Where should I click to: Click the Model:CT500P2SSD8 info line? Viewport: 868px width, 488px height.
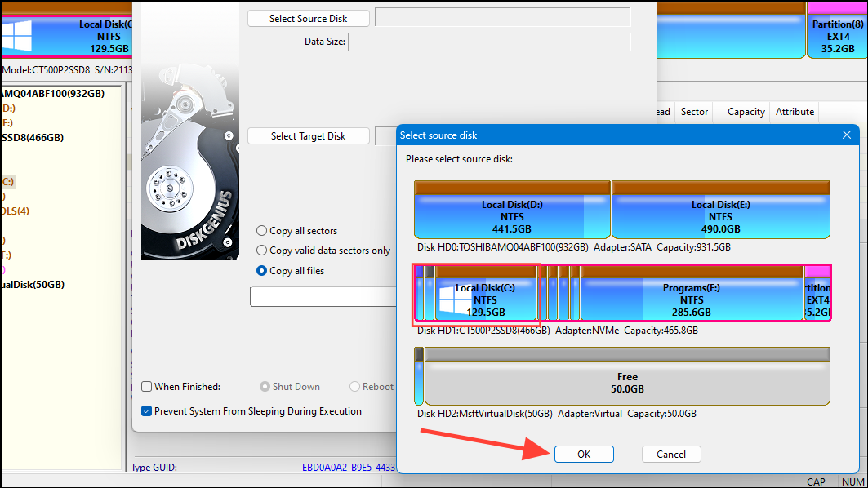[x=67, y=70]
